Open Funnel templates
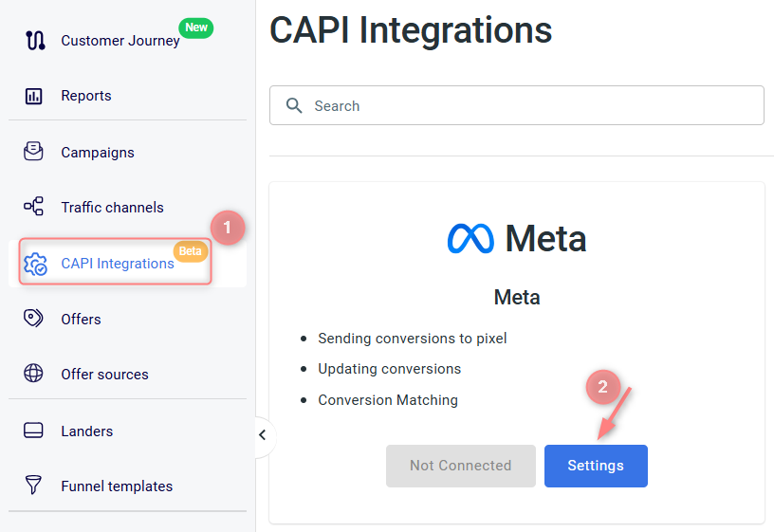 pyautogui.click(x=117, y=486)
